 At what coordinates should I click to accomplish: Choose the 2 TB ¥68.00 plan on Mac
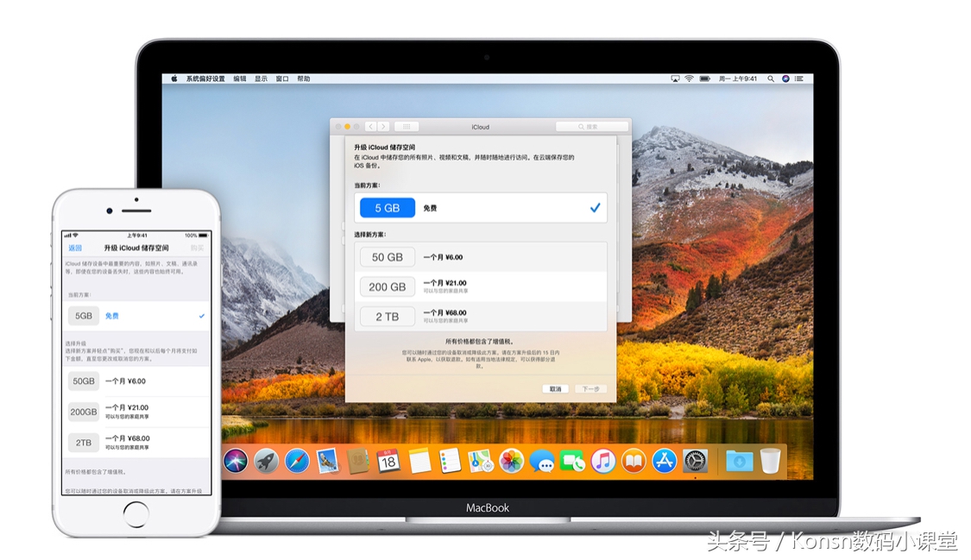[481, 316]
